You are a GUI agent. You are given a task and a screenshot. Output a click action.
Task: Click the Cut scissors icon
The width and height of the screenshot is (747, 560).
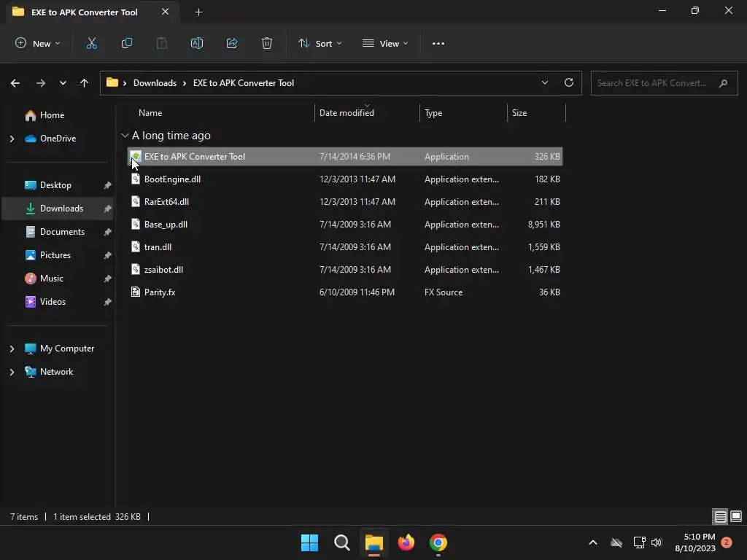coord(91,43)
